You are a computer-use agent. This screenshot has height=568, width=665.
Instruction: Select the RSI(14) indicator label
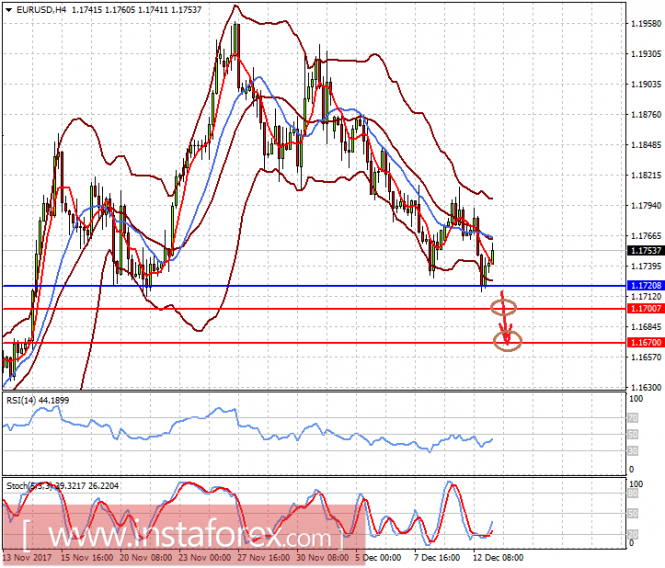pyautogui.click(x=42, y=399)
